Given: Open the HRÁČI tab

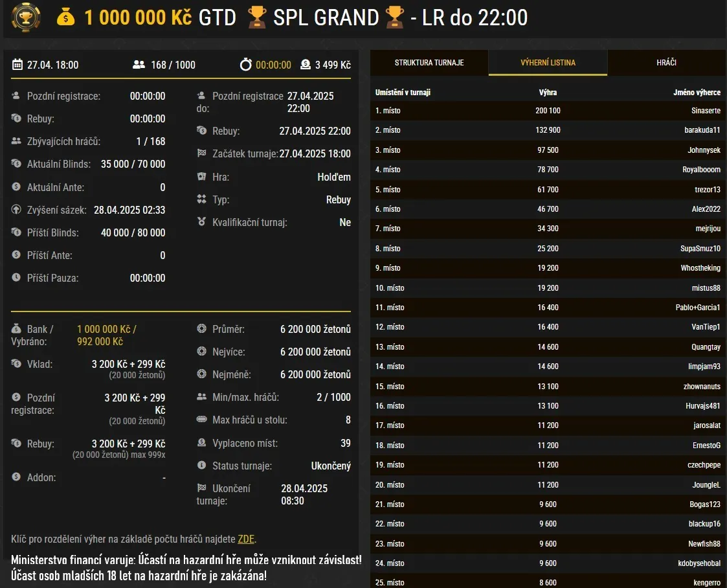Looking at the screenshot, I should click(667, 62).
